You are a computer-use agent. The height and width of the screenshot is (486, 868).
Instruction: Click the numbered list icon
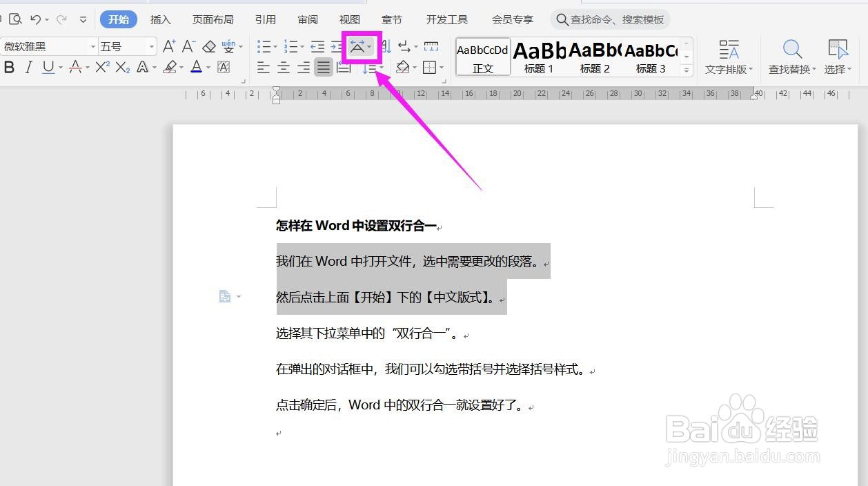coord(290,46)
